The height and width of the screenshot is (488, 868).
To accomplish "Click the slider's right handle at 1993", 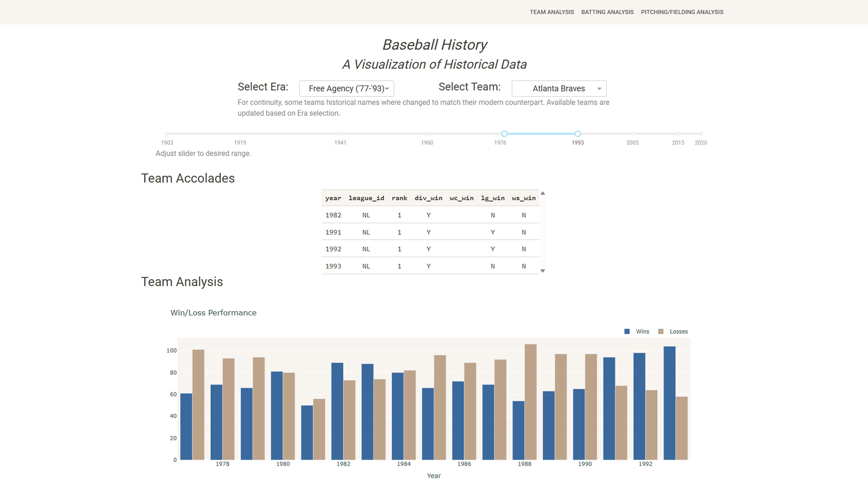I will pos(578,134).
